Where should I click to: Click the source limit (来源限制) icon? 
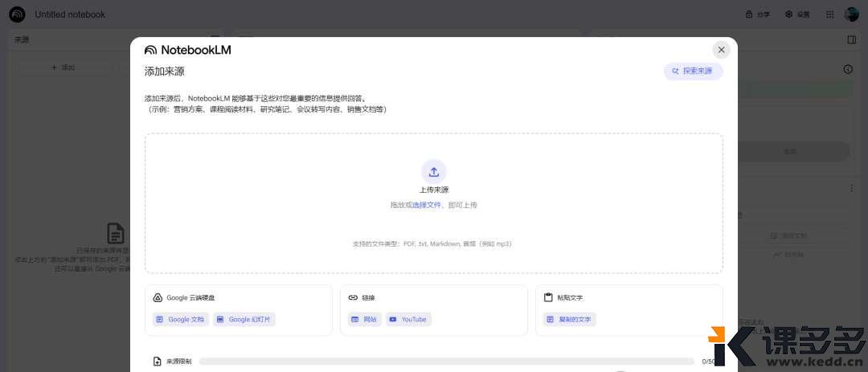pyautogui.click(x=158, y=362)
